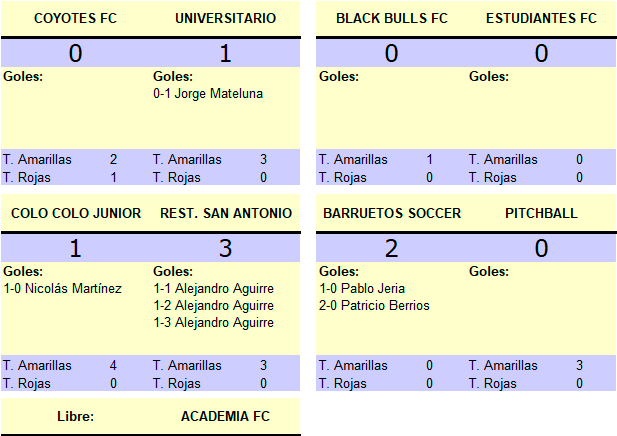Click the 1-2 Alejandro Aguirre goal line
Image resolution: width=617 pixels, height=436 pixels.
(x=214, y=305)
